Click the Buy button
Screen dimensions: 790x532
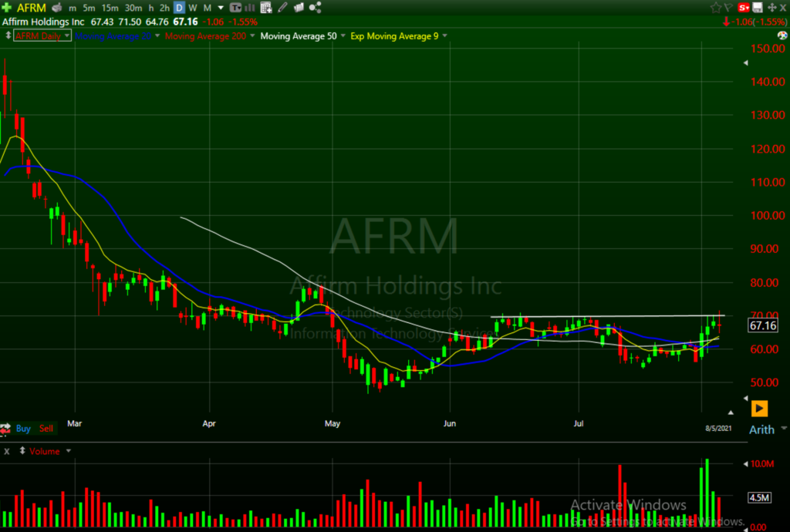pyautogui.click(x=23, y=429)
